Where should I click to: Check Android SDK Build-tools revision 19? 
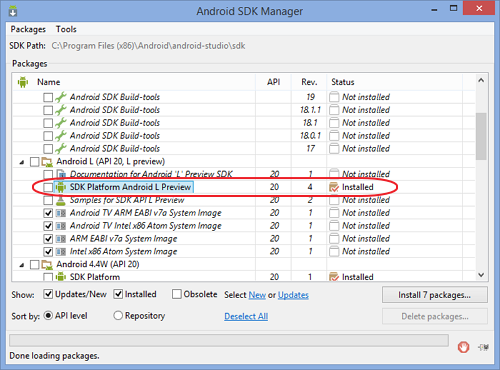click(48, 97)
